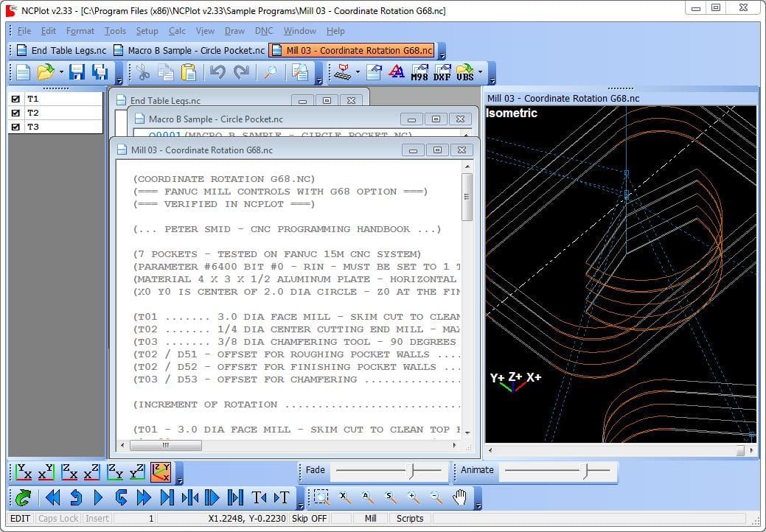Click the paste clipboard icon
Image resolution: width=766 pixels, height=532 pixels.
tap(189, 72)
